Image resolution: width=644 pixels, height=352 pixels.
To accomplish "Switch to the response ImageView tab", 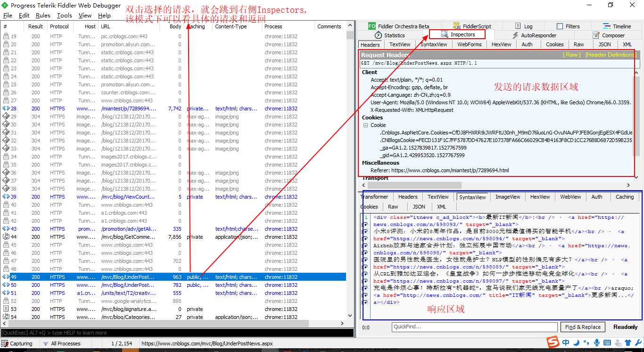I will [508, 197].
